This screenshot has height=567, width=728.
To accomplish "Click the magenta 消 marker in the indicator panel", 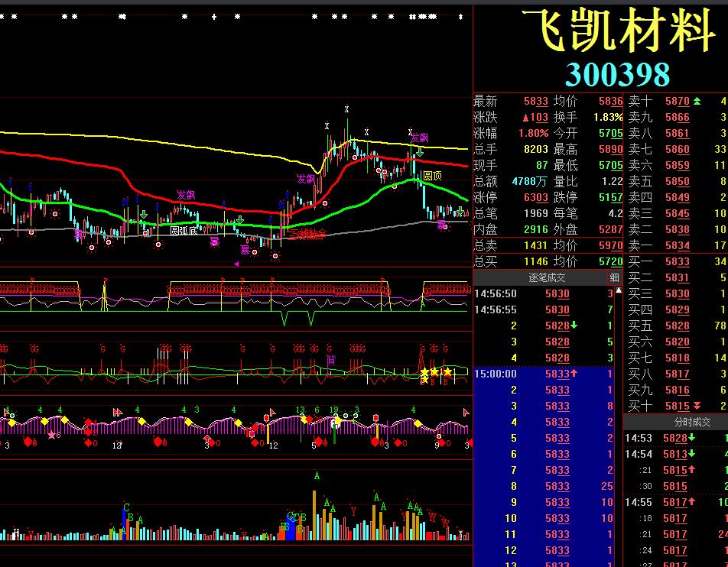I will (x=331, y=360).
